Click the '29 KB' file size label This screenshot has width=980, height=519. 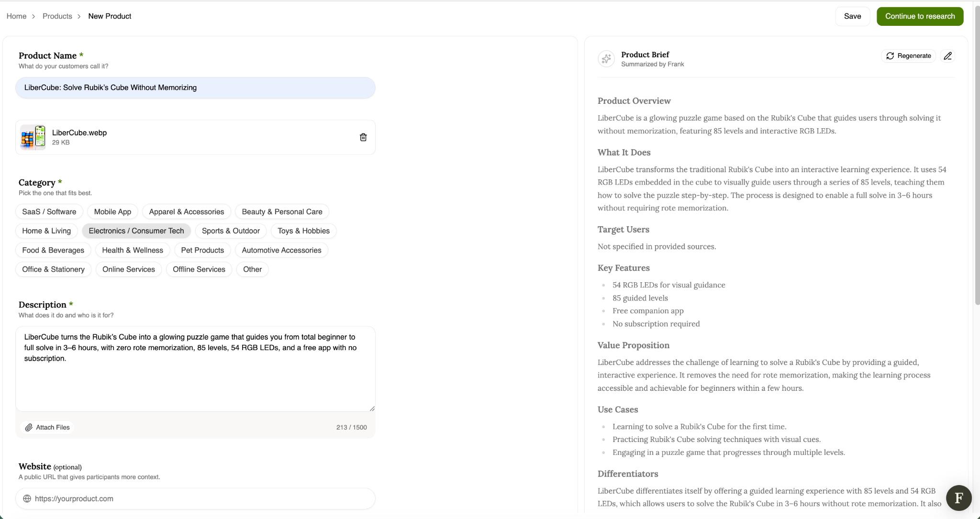[x=61, y=143]
